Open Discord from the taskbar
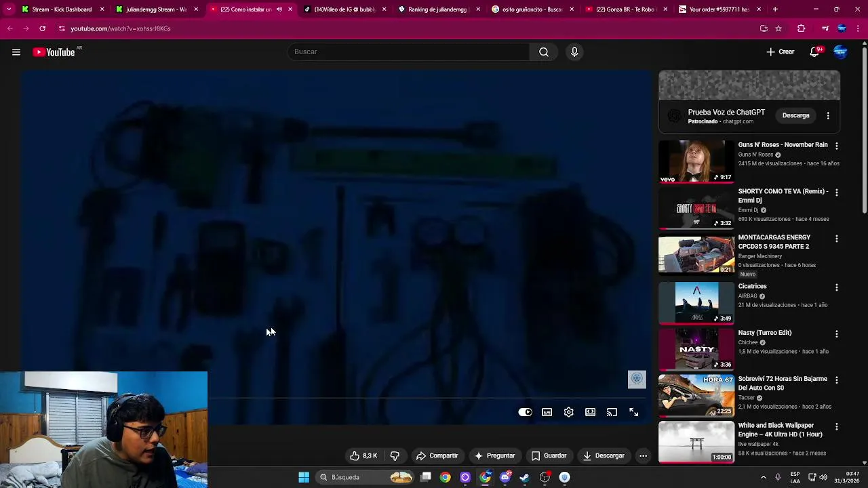Screen dimensions: 868x488 click(505, 478)
